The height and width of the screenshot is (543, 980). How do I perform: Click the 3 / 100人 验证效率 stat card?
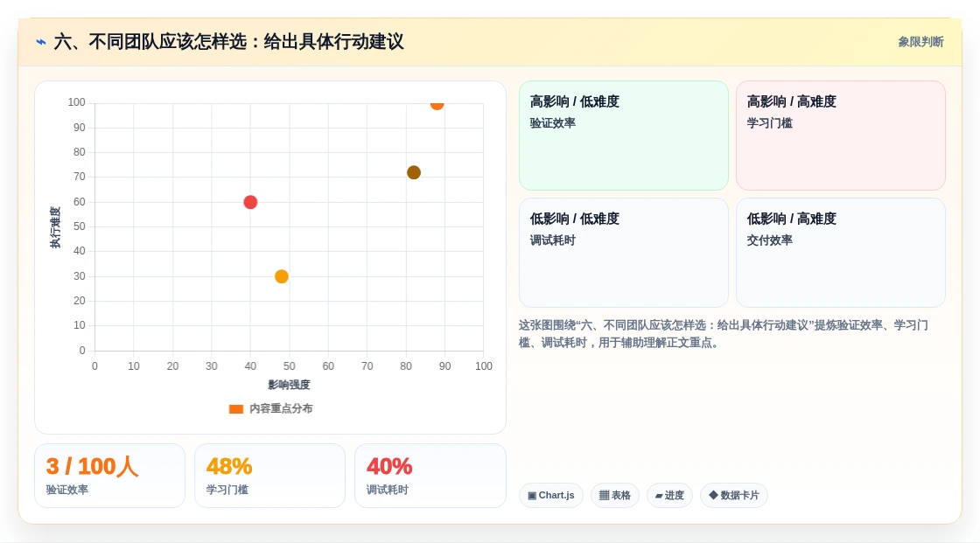(110, 476)
